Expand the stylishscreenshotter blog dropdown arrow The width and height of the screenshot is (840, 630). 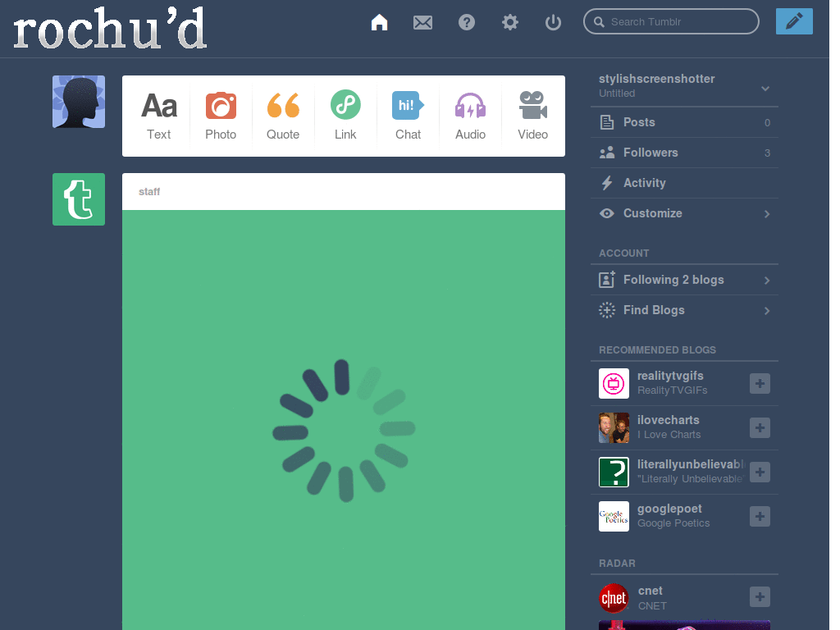tap(765, 89)
